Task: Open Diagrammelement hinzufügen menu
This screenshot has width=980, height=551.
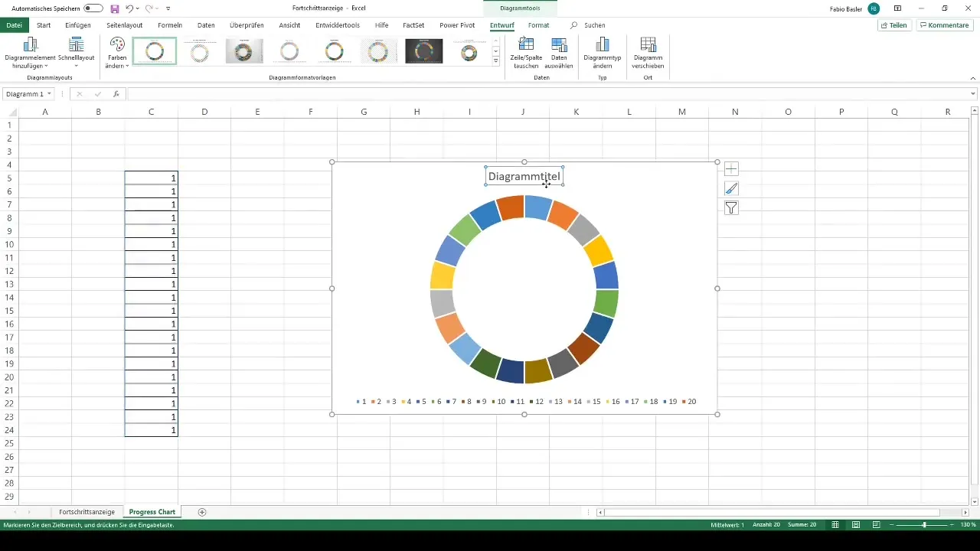Action: coord(31,53)
